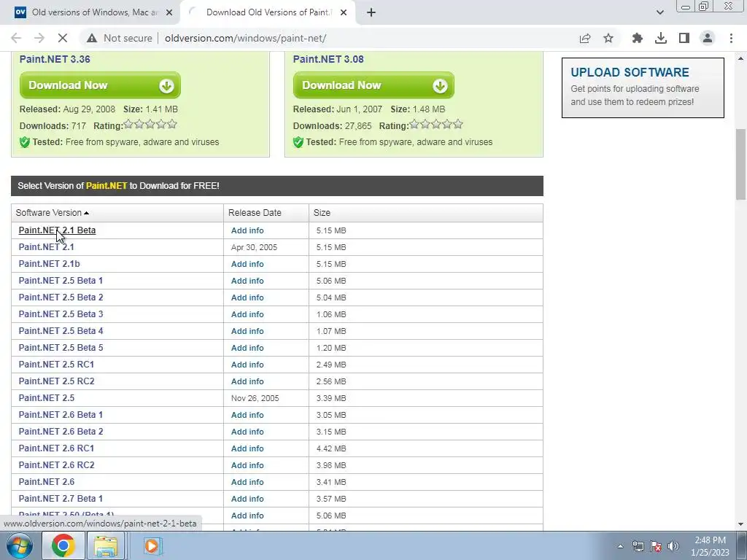The height and width of the screenshot is (560, 747).
Task: Click the network tray icon
Action: [x=638, y=546]
